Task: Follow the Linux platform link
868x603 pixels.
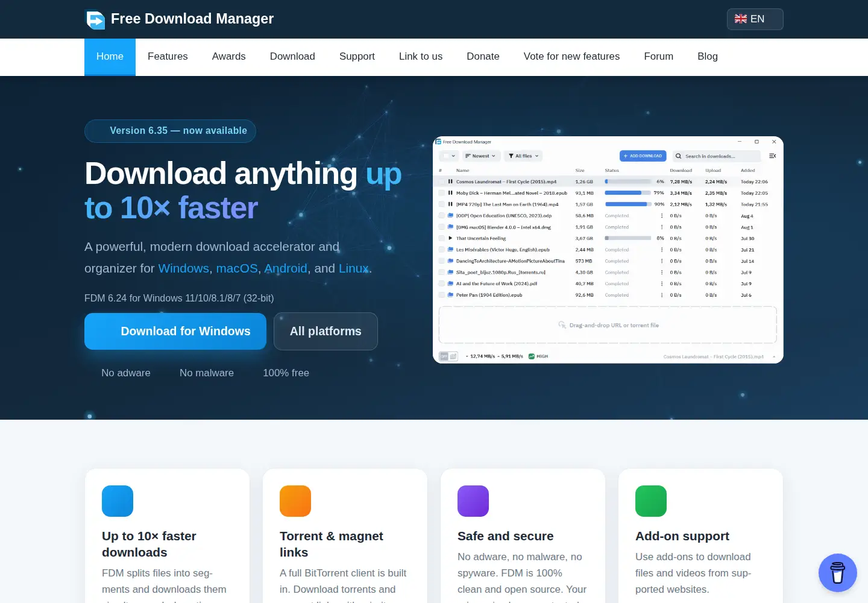Action: pos(354,268)
